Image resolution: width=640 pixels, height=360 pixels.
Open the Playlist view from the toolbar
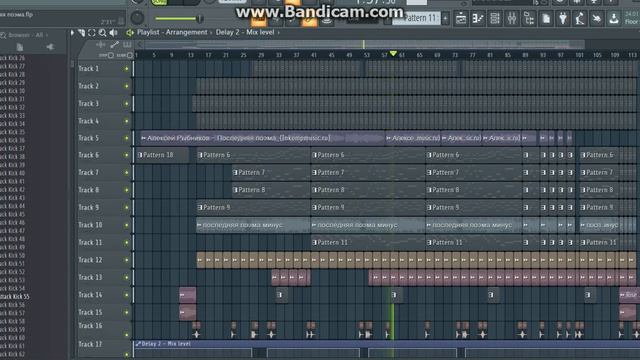point(461,18)
